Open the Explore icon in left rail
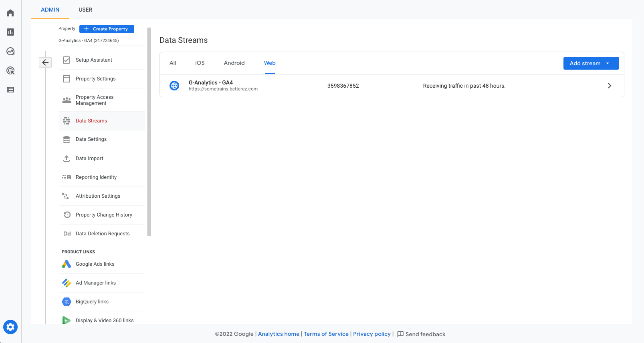 click(x=10, y=51)
